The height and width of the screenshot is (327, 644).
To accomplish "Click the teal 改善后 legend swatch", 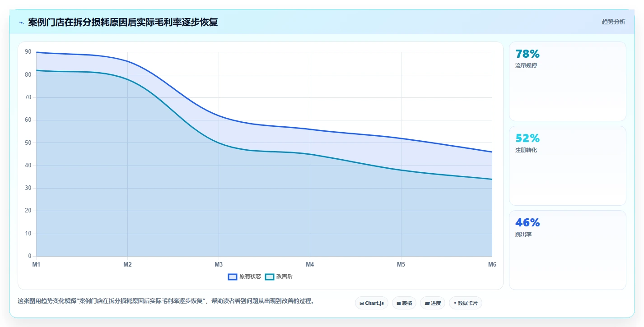I will tap(270, 276).
